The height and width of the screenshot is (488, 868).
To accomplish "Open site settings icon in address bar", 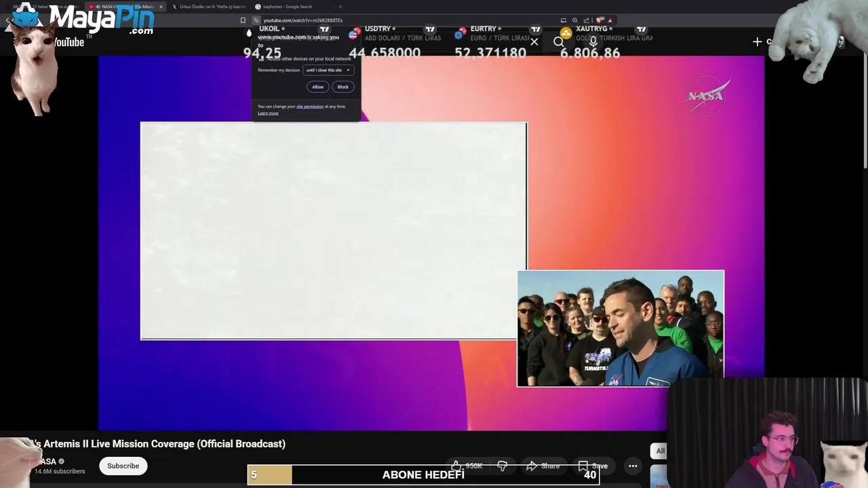I will [x=256, y=20].
